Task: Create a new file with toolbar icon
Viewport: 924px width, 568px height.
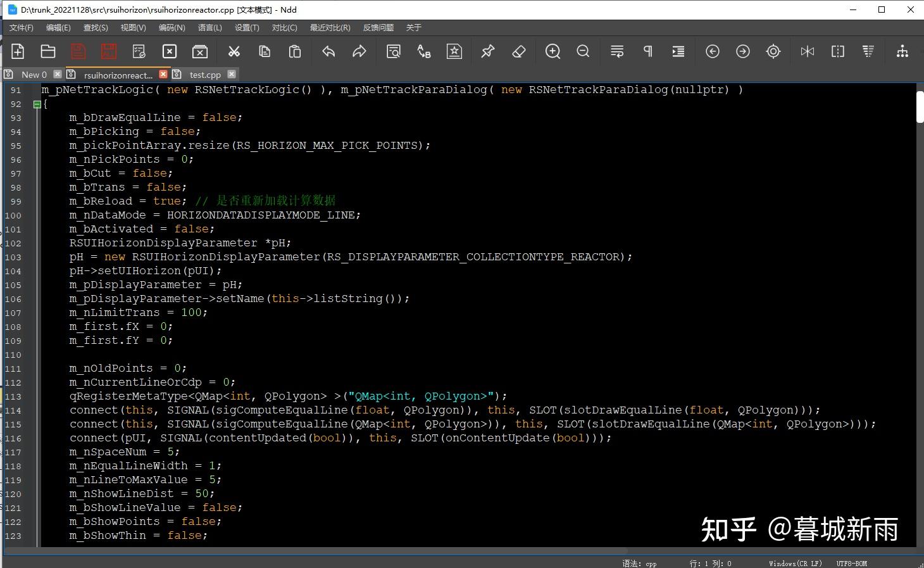Action: click(x=18, y=51)
